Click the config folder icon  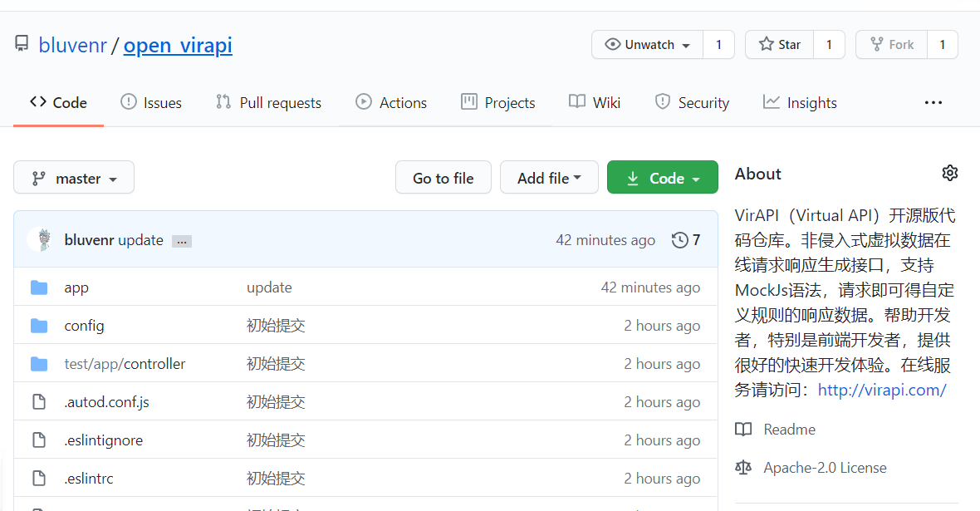click(39, 326)
